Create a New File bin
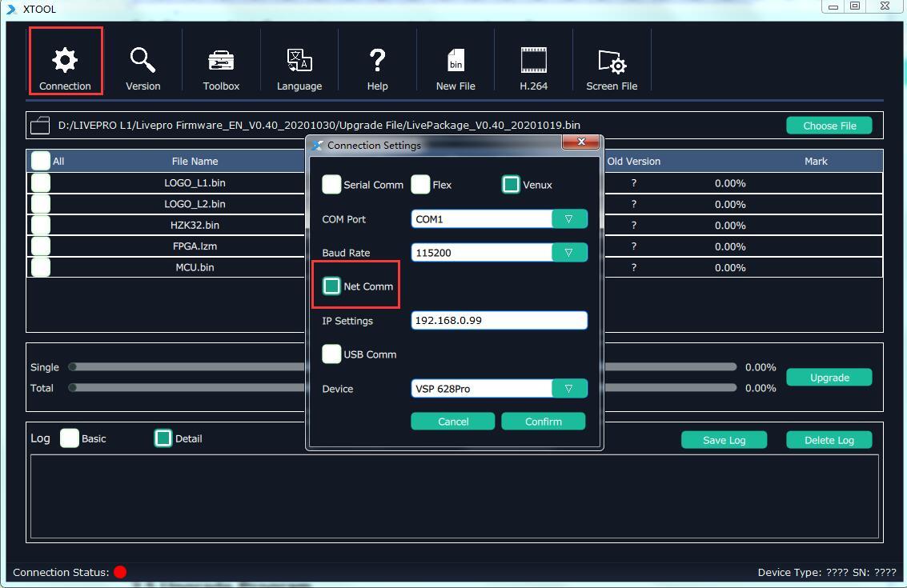This screenshot has height=588, width=907. pyautogui.click(x=456, y=60)
